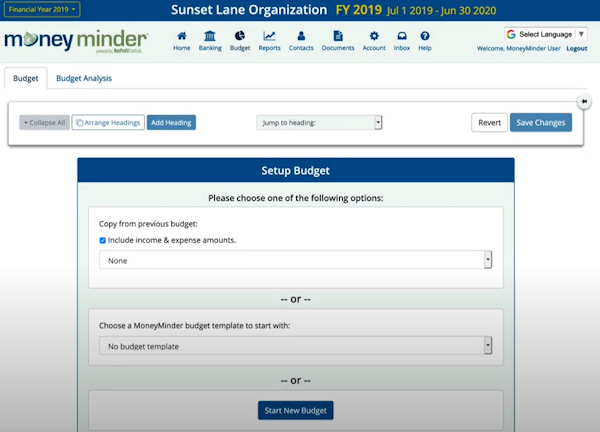Open the Help question mark icon
Viewport: 600px width, 432px height.
425,36
